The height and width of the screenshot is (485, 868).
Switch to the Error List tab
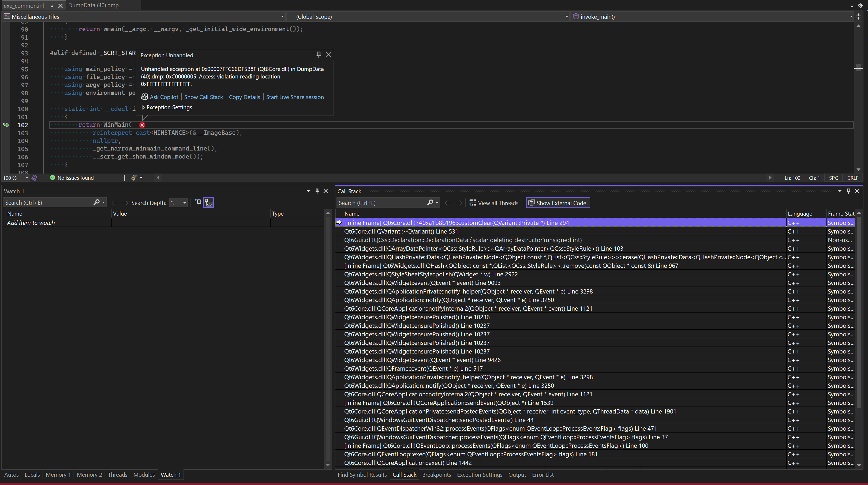point(542,475)
